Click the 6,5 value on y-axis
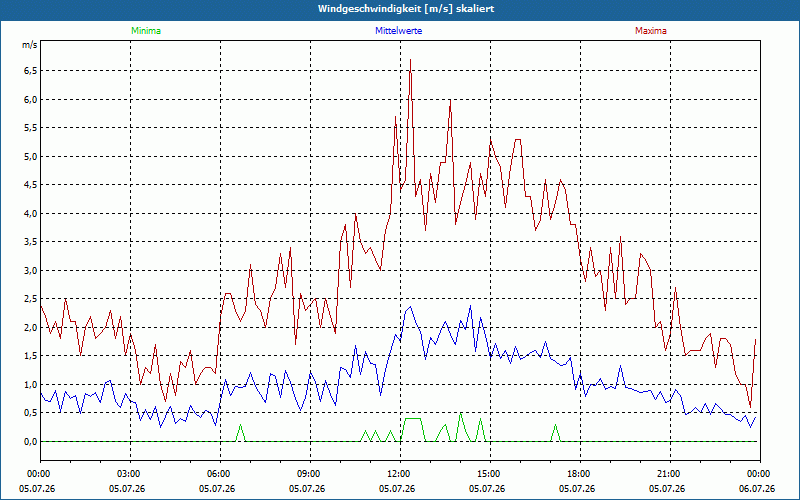 click(x=31, y=70)
